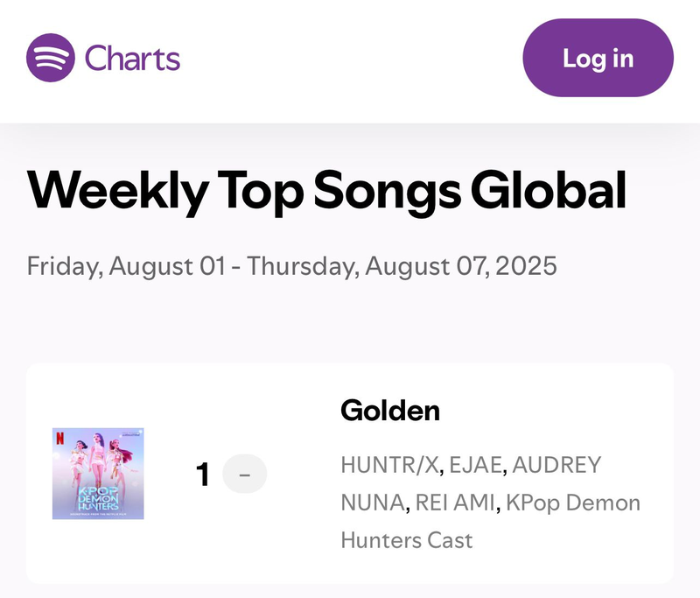Click the Netflix N logo on album art
The height and width of the screenshot is (598, 700).
point(59,435)
